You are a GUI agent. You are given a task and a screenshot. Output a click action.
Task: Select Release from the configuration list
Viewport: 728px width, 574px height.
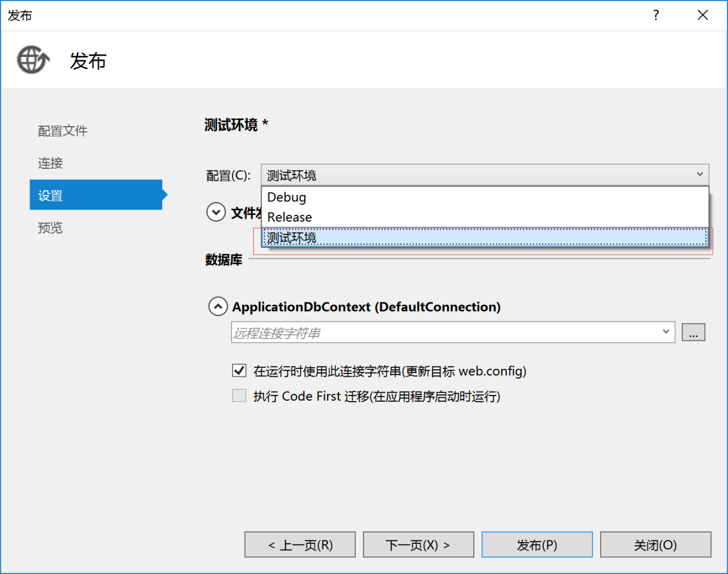click(289, 217)
